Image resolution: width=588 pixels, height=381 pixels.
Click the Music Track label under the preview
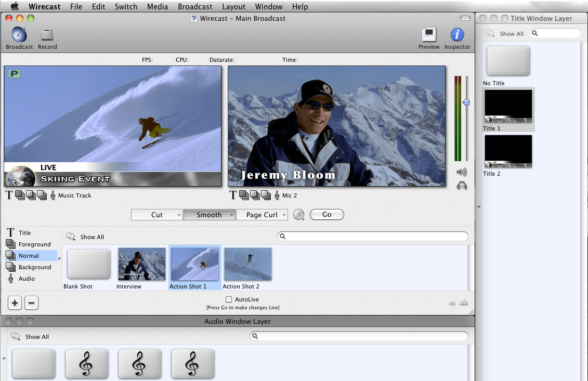tap(75, 195)
